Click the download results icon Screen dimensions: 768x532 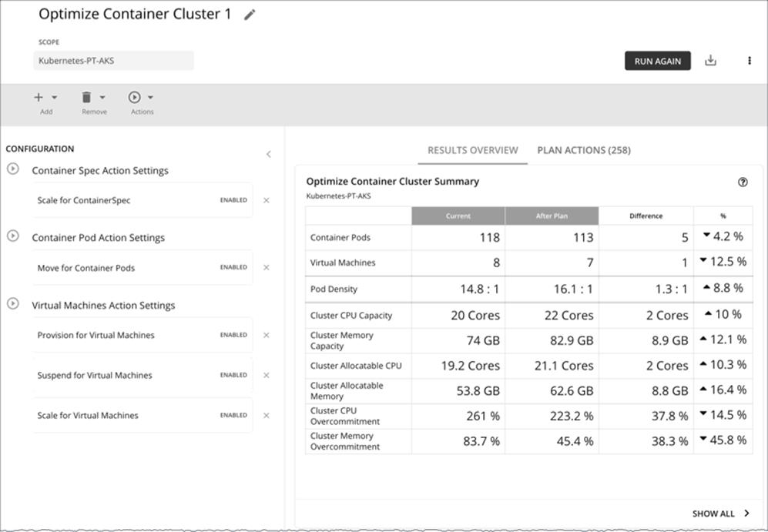710,61
